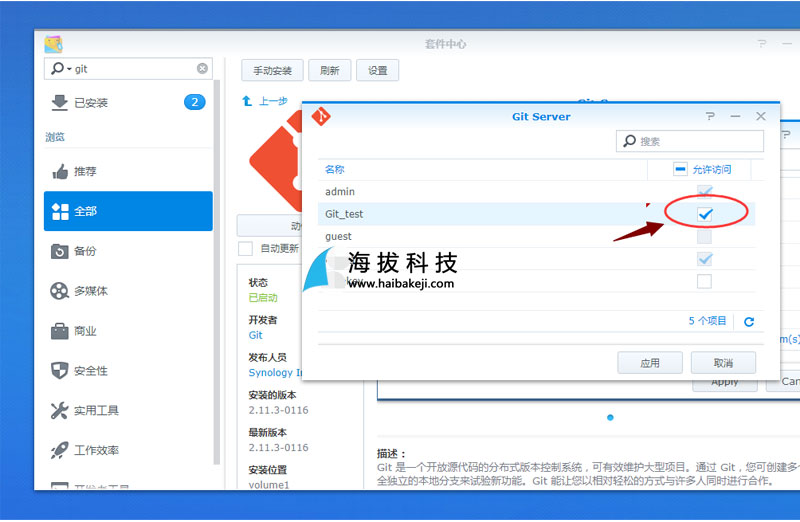Go back using the up arrow icon
This screenshot has height=522, width=800.
pyautogui.click(x=247, y=101)
